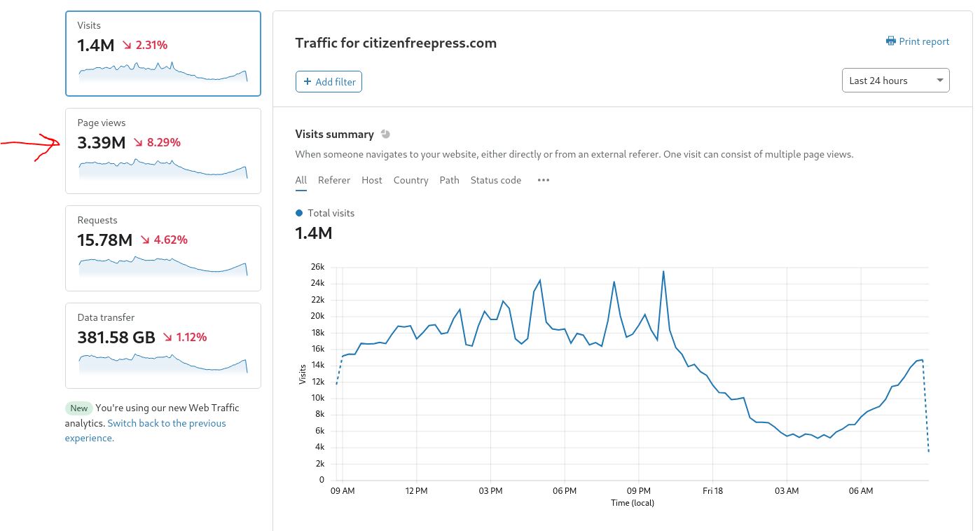Click the printer icon beside Print report

pos(891,41)
